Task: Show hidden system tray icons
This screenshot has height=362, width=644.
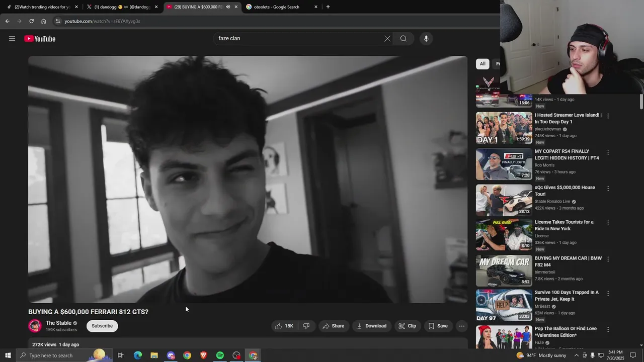Action: 577,355
